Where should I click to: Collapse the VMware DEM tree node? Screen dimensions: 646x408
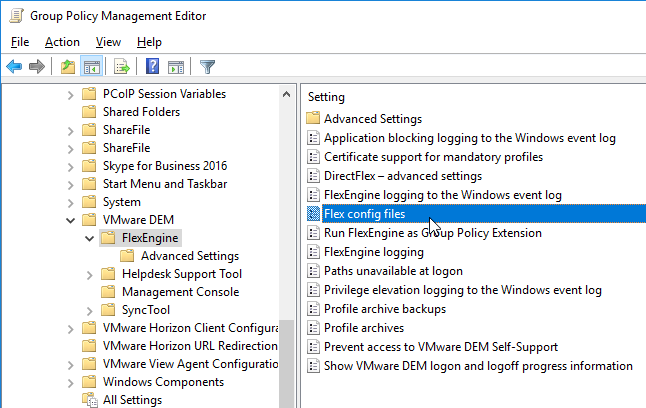point(70,220)
